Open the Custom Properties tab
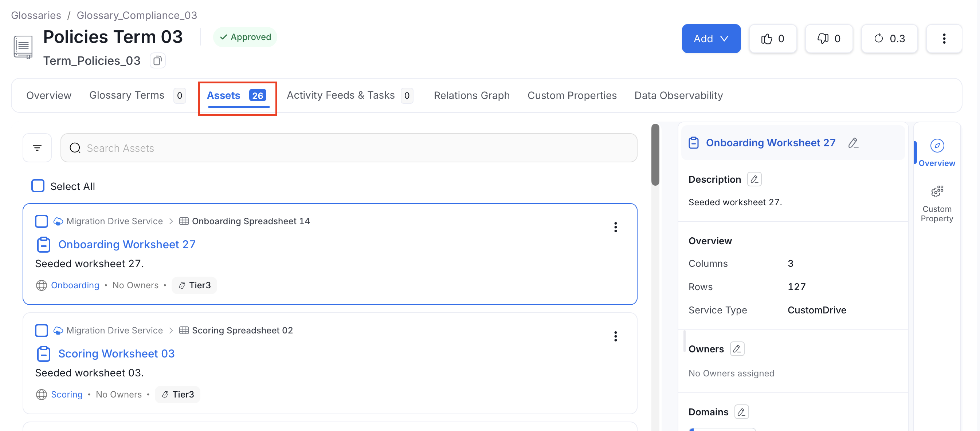This screenshot has width=980, height=431. click(572, 95)
